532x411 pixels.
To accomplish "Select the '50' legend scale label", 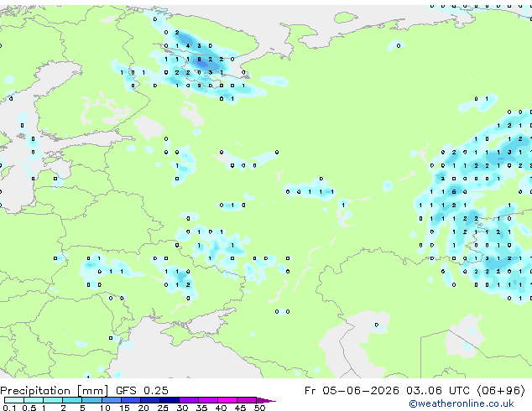I will (259, 408).
